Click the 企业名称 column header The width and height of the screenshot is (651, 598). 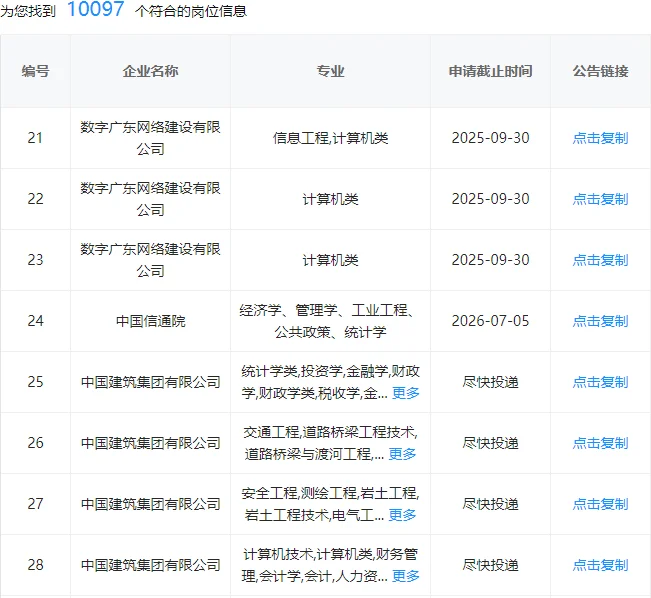(150, 71)
